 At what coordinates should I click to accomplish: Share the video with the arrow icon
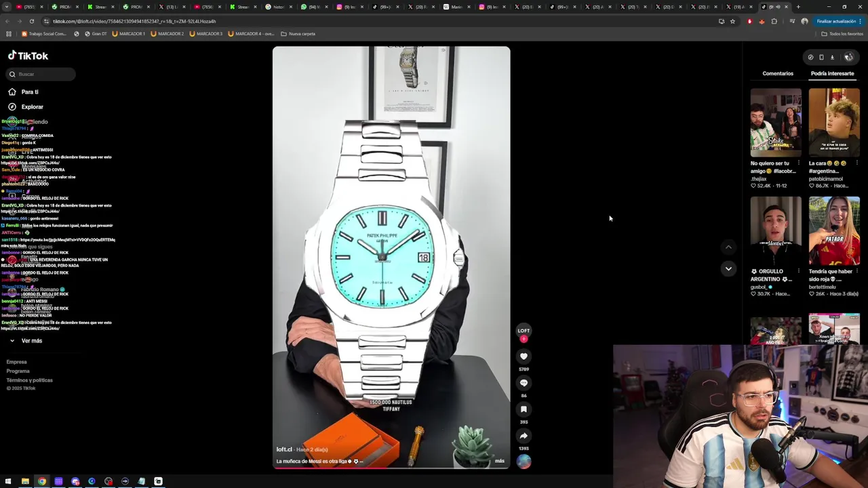[x=524, y=435]
